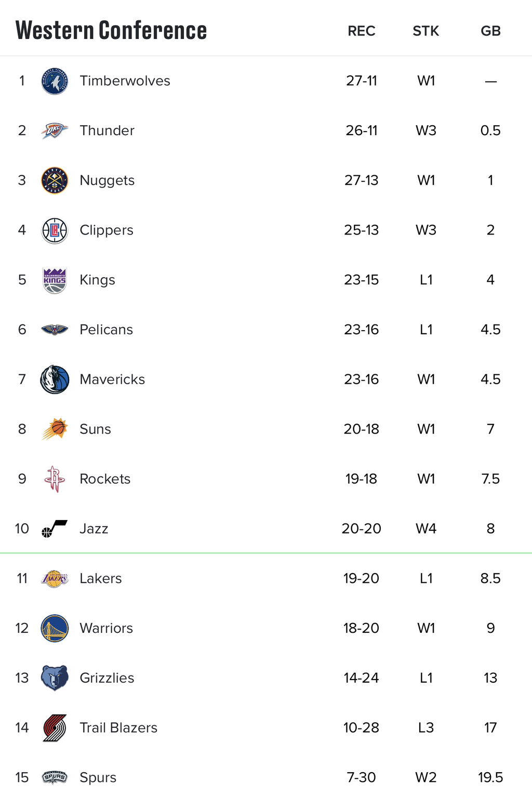Click the GB column header
The image size is (532, 795).
coord(490,31)
